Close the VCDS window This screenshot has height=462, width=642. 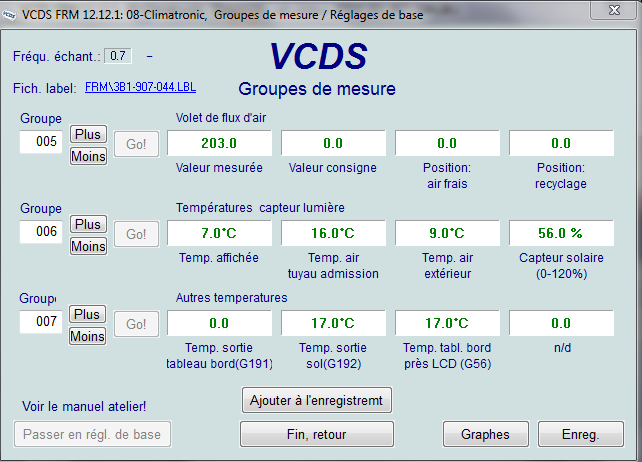(613, 10)
